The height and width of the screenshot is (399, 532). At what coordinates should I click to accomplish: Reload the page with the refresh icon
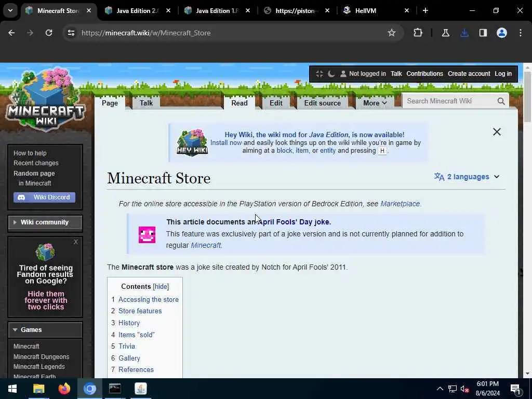49,33
